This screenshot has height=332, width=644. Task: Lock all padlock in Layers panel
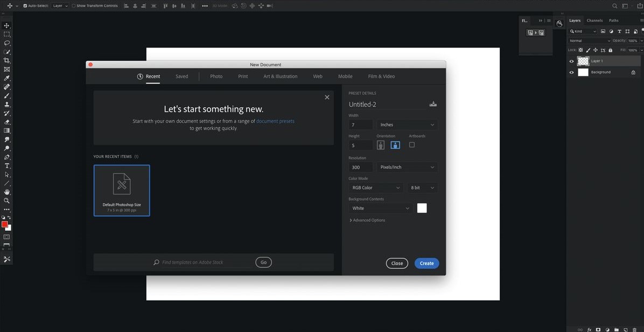610,50
